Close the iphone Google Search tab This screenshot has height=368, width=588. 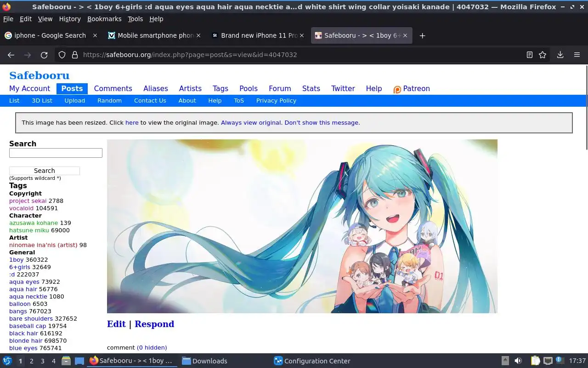95,35
